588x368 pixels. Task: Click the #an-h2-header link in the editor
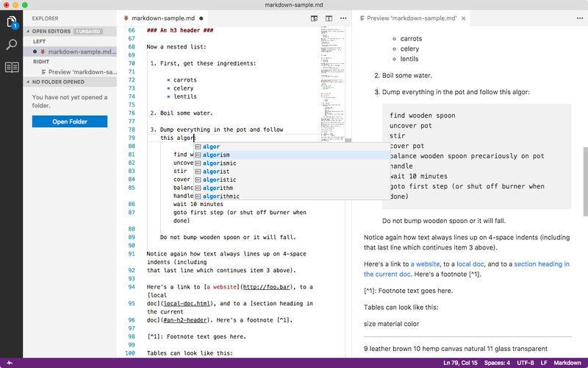(x=185, y=320)
